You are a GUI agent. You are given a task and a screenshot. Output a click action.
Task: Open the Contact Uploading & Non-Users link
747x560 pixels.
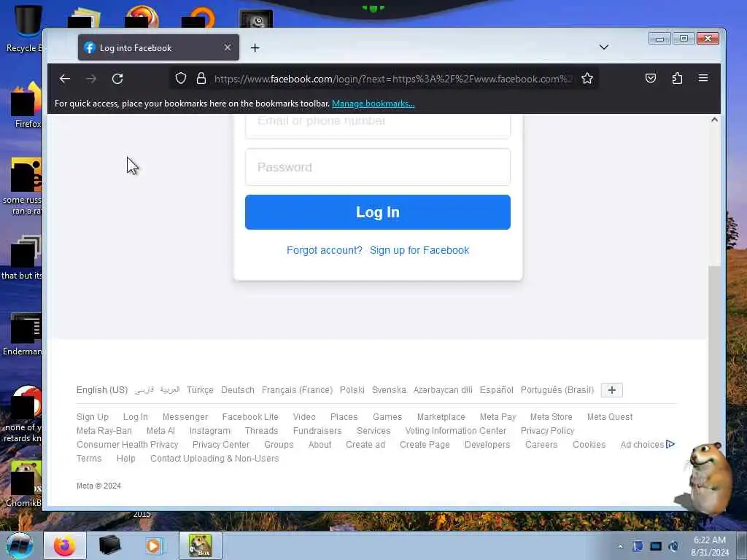click(214, 459)
